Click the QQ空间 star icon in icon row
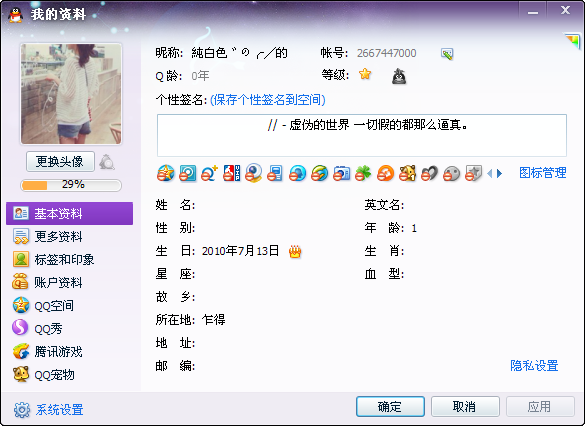 tap(165, 173)
